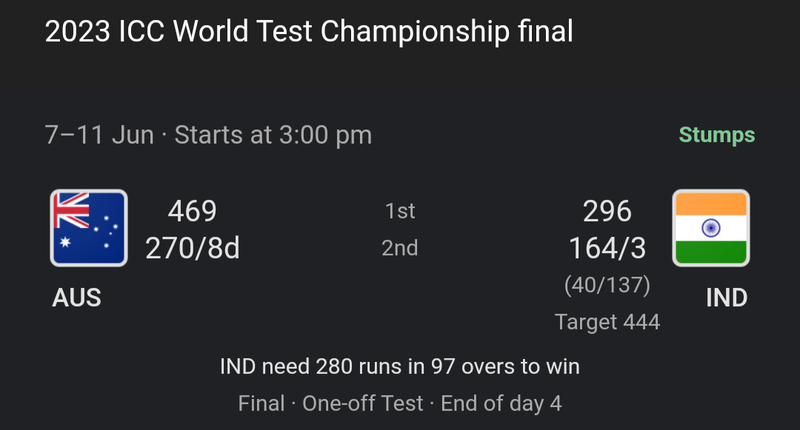
Task: Click the (40/137) overs indicator
Action: point(607,285)
